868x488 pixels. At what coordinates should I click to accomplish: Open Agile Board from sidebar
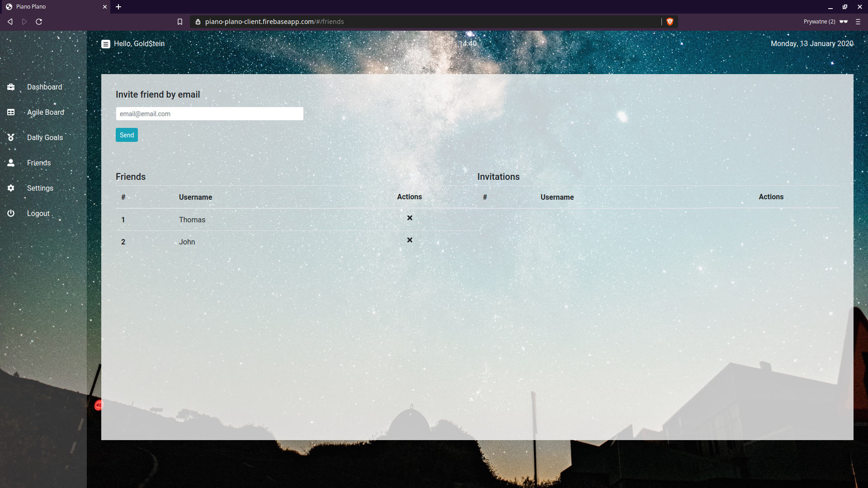tap(45, 112)
